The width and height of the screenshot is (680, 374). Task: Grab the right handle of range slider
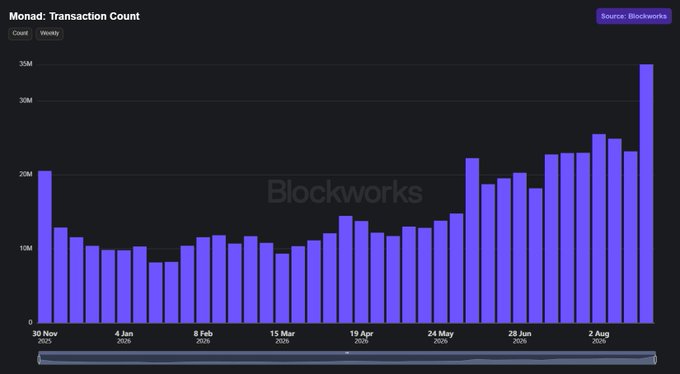tap(655, 359)
